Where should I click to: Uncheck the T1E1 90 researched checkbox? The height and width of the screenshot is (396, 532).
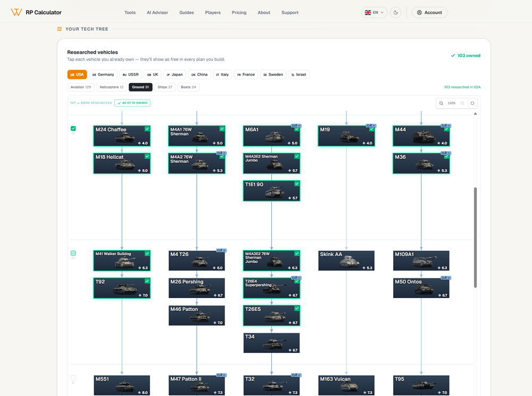point(297,184)
